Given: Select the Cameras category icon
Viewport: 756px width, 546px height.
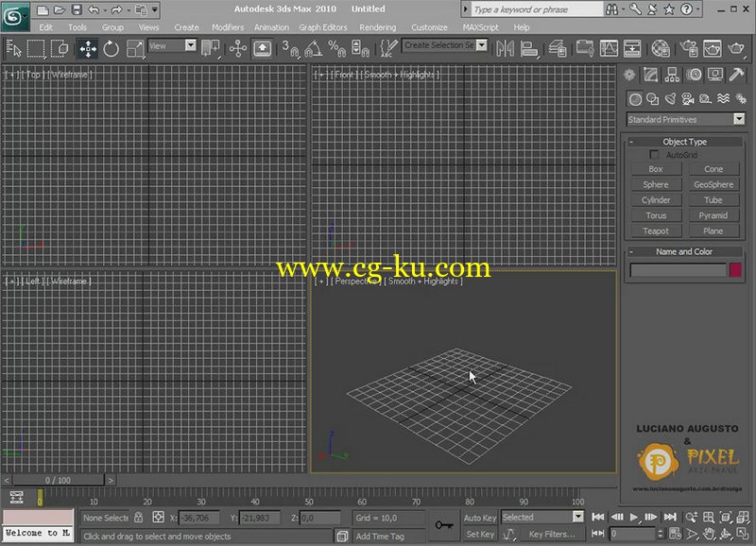Looking at the screenshot, I should point(688,99).
